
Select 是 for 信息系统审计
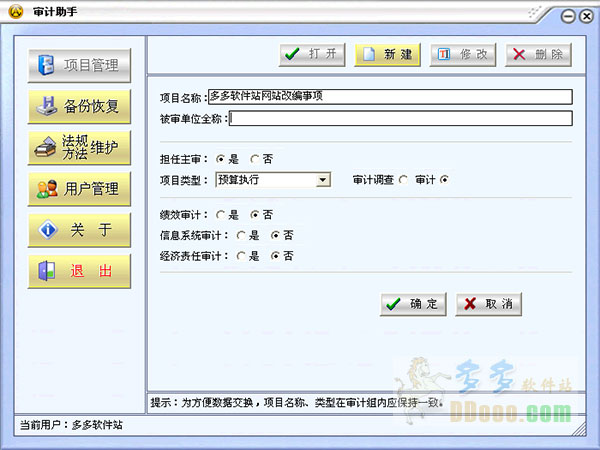[x=241, y=235]
